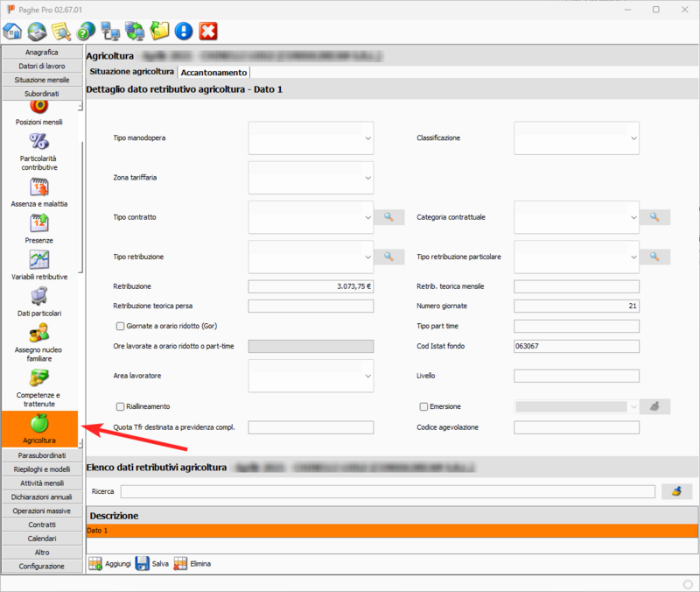Open Competenze e trattenute section
This screenshot has width=700, height=592.
(39, 378)
